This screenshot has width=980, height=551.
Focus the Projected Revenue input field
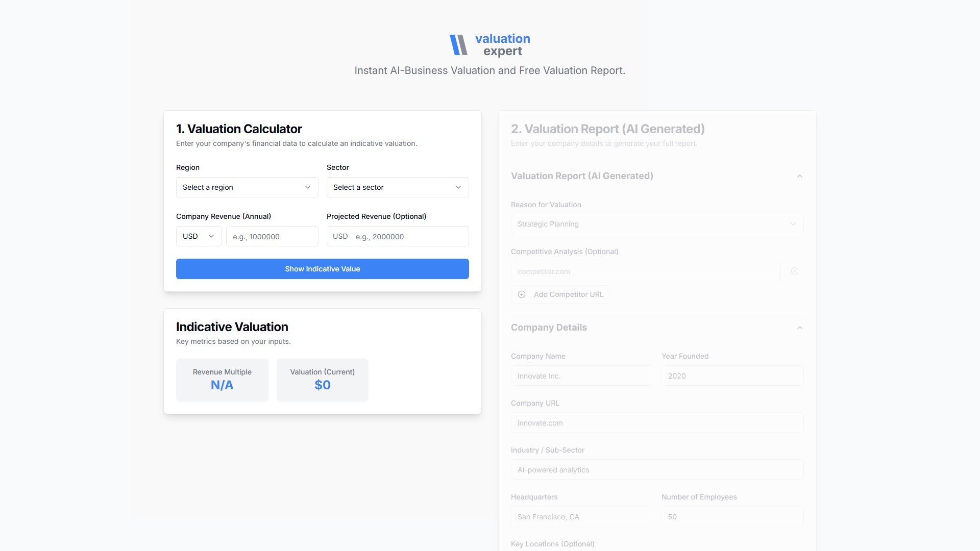[x=408, y=237]
